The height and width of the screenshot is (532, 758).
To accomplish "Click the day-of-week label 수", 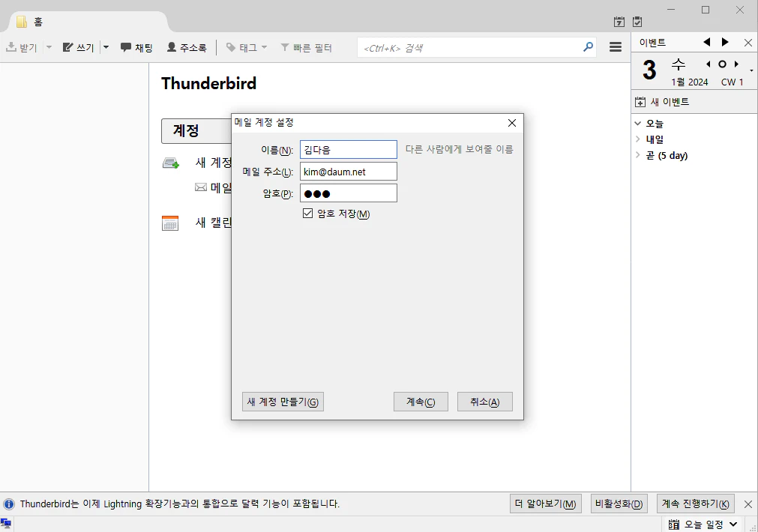I will (x=679, y=64).
